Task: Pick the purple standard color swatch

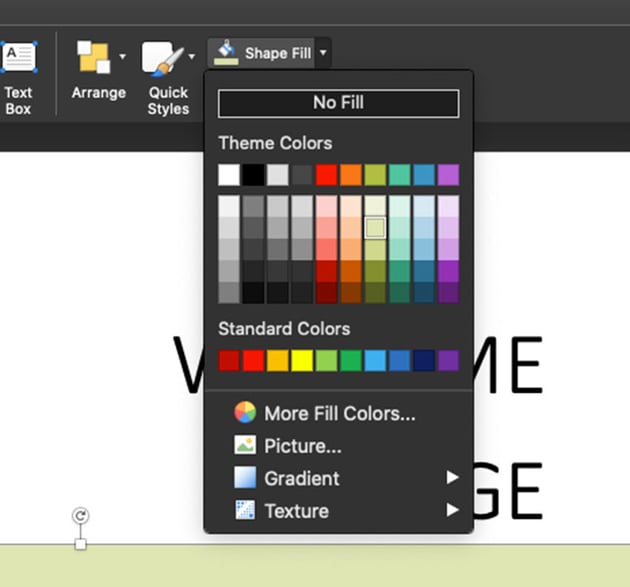Action: [448, 360]
